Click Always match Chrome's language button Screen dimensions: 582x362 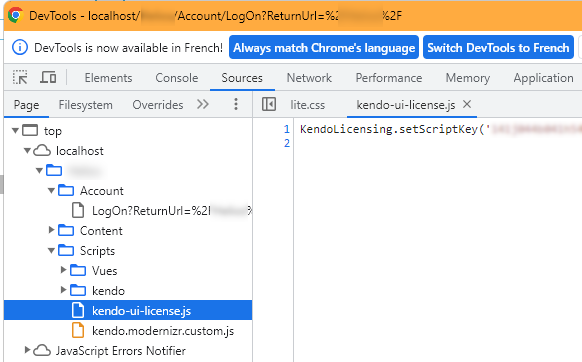(324, 48)
